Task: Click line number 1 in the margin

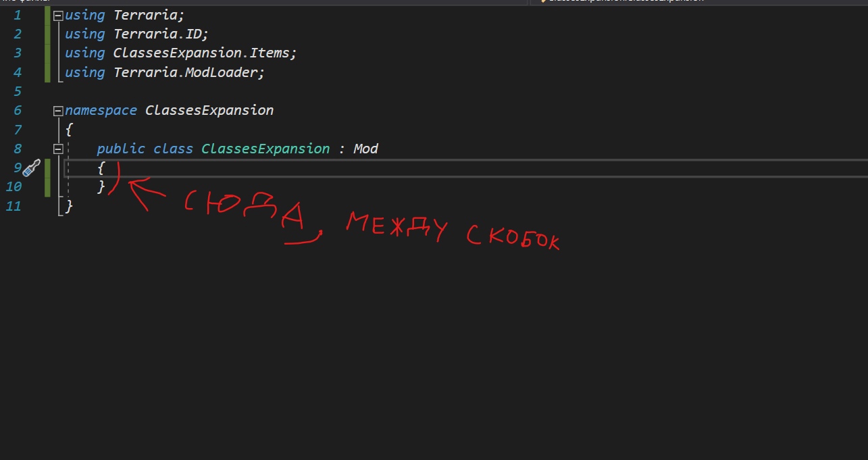Action: 18,15
